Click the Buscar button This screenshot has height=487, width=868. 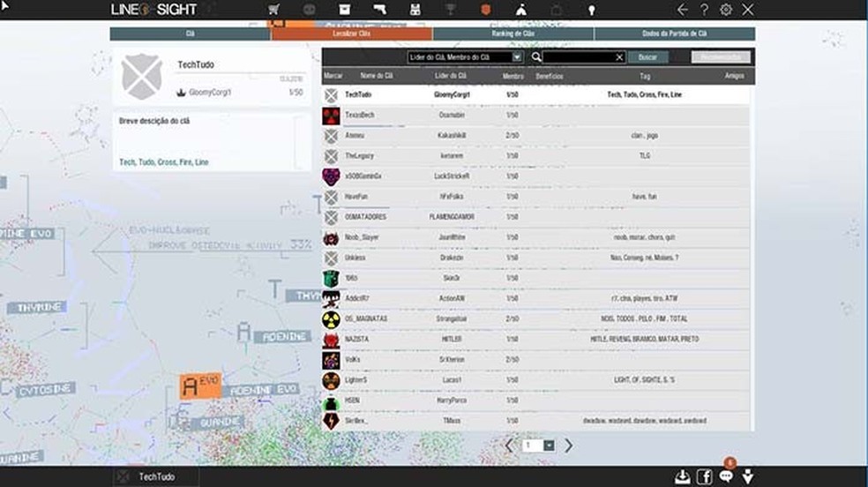[647, 57]
